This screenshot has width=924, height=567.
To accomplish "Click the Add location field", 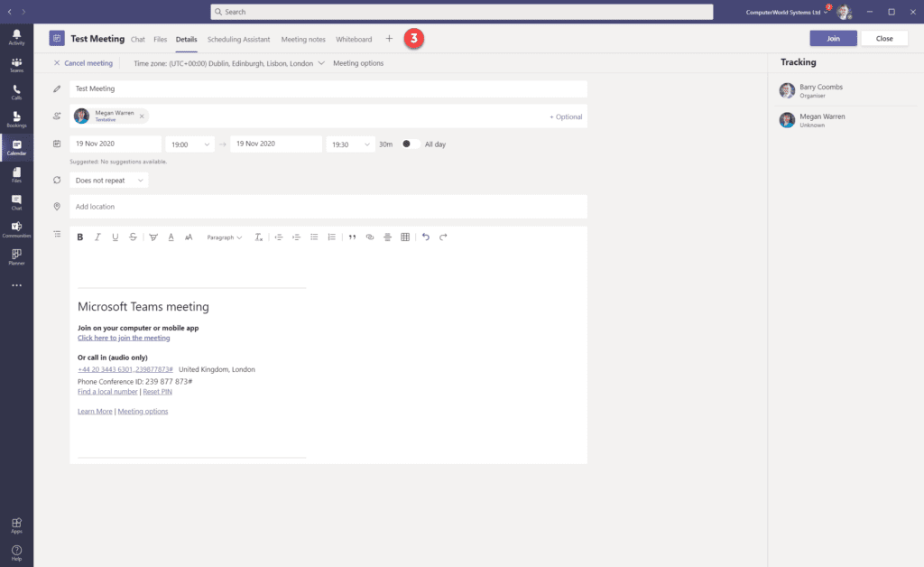I will point(328,207).
